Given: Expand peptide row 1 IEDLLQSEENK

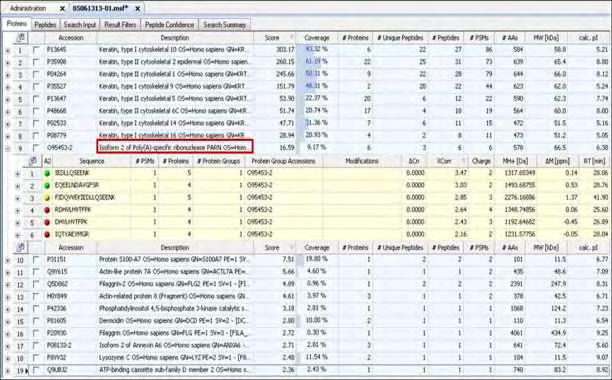Looking at the screenshot, I should click(17, 174).
